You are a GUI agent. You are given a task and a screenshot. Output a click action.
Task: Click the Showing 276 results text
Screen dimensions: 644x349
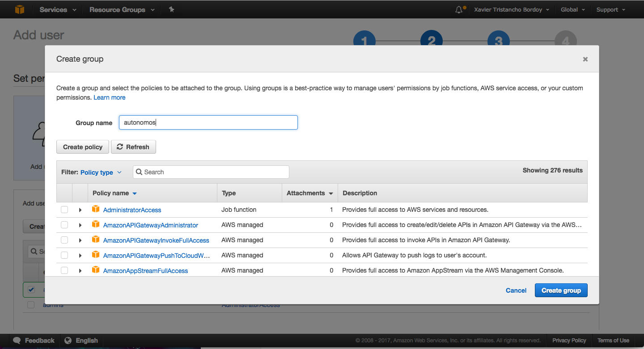[x=553, y=170]
